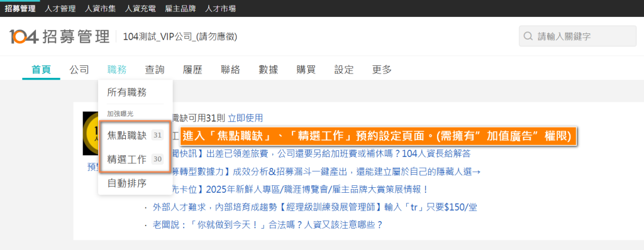This screenshot has width=644, height=250.
Task: Select 精選工作 from the dropdown
Action: tap(127, 160)
